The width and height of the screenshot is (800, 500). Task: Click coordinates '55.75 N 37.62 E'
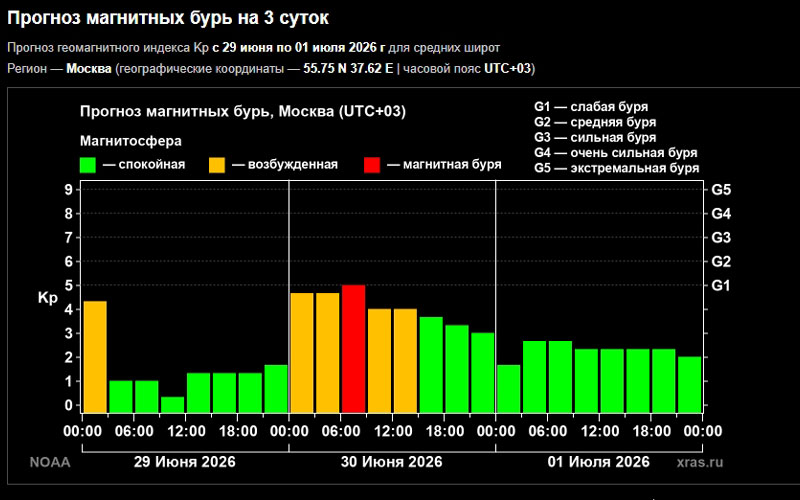[348, 69]
